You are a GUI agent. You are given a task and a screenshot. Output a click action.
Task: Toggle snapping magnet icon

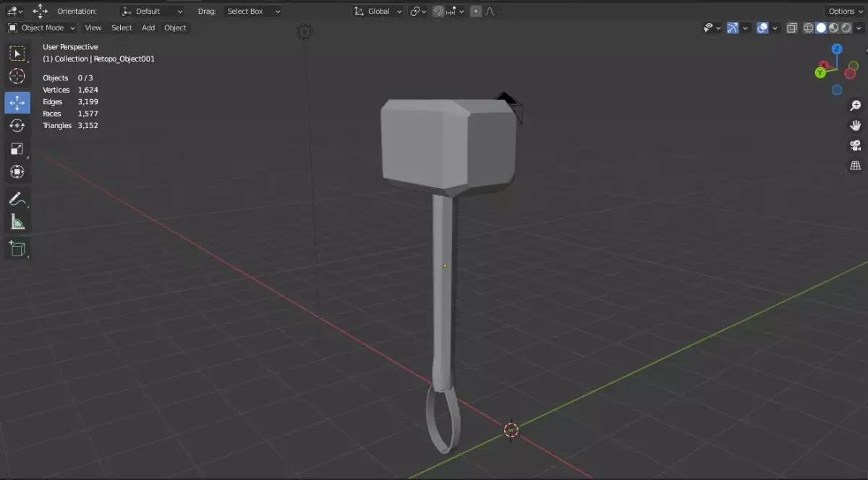[439, 12]
